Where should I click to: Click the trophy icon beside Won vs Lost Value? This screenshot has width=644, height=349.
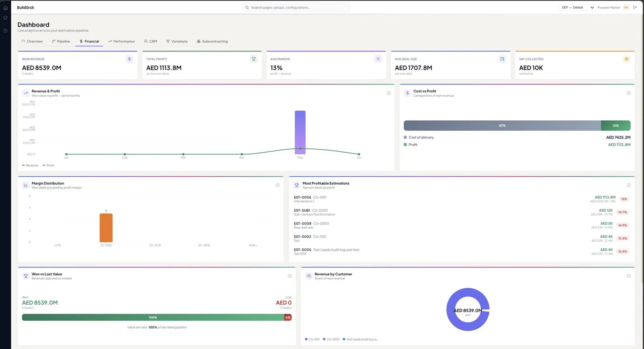coord(26,276)
